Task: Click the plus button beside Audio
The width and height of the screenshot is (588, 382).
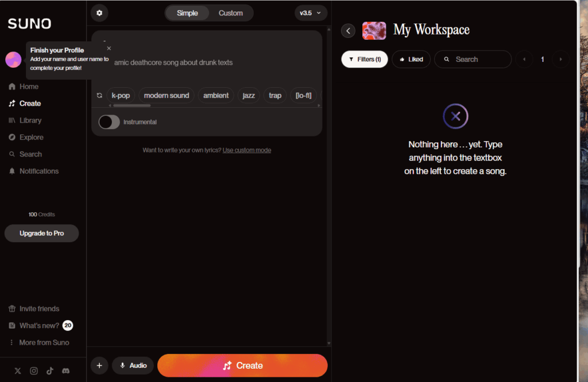Action: pos(99,365)
